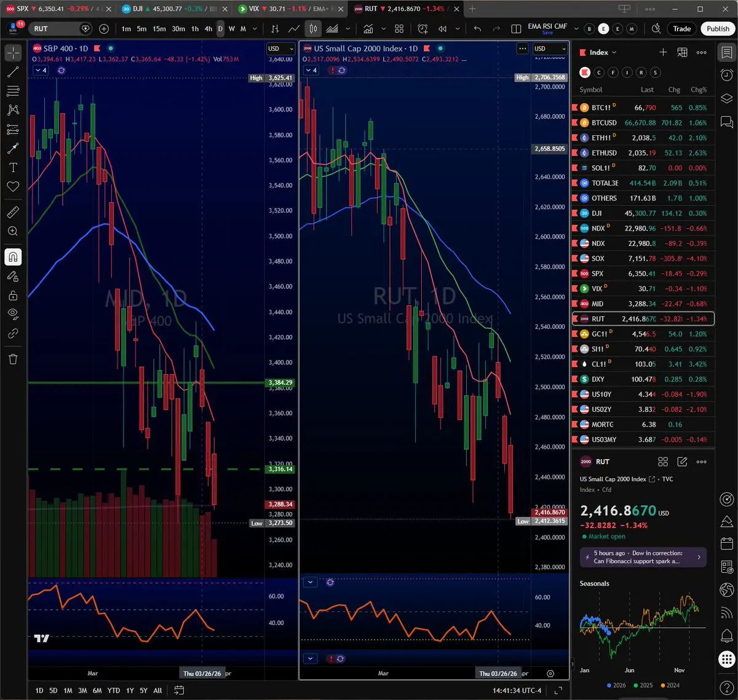Image resolution: width=738 pixels, height=700 pixels.
Task: Collapse RUT chart indicator legend arrow
Action: [x=312, y=71]
